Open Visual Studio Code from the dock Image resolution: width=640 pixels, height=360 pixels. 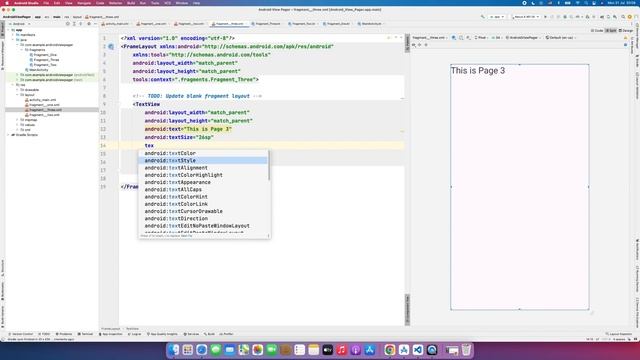click(x=418, y=350)
